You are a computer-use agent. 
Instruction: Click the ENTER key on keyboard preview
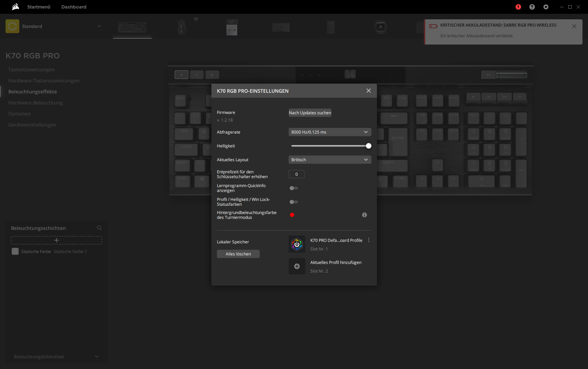point(398,142)
